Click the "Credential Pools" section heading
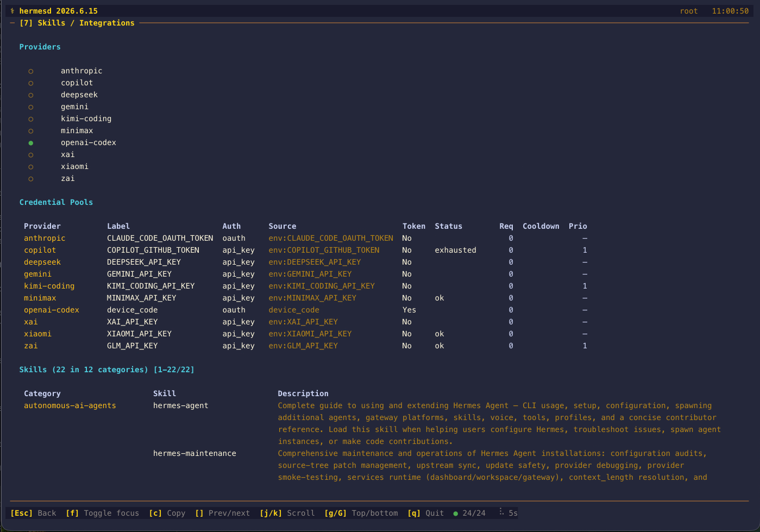Image resolution: width=760 pixels, height=532 pixels. pos(56,202)
